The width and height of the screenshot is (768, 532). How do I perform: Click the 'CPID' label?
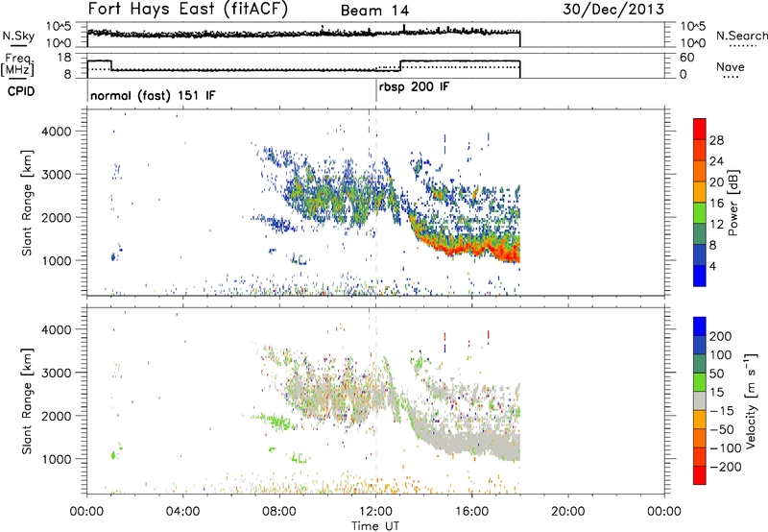[21, 91]
